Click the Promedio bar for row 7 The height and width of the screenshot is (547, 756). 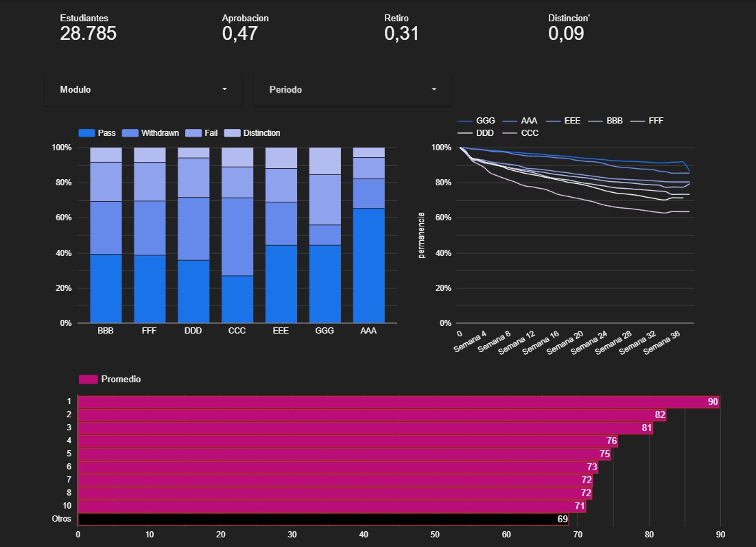(335, 480)
